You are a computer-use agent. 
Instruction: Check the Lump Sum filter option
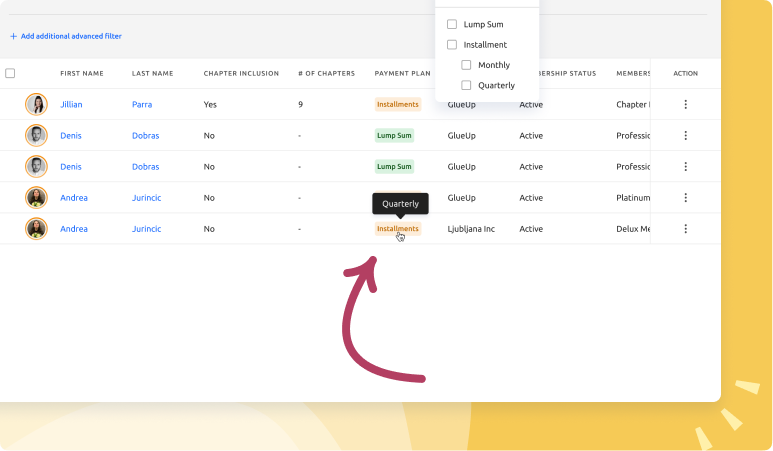452,24
